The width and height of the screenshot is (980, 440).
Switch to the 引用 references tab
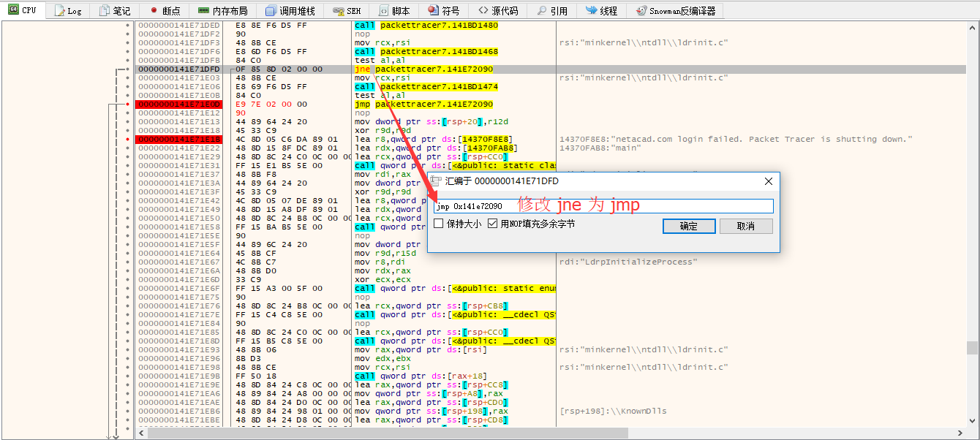point(551,11)
